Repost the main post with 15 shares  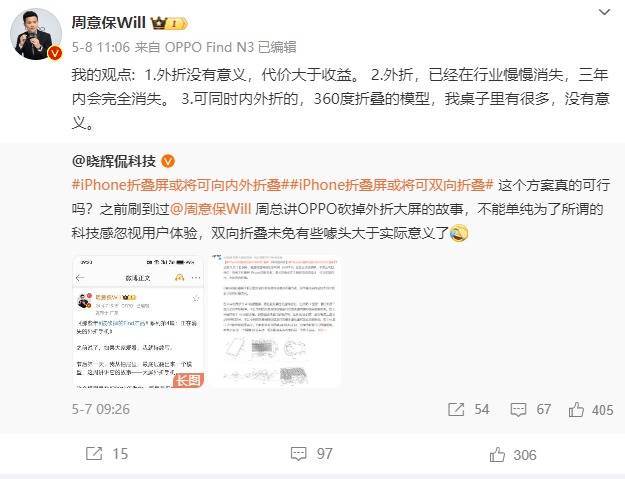[x=107, y=453]
